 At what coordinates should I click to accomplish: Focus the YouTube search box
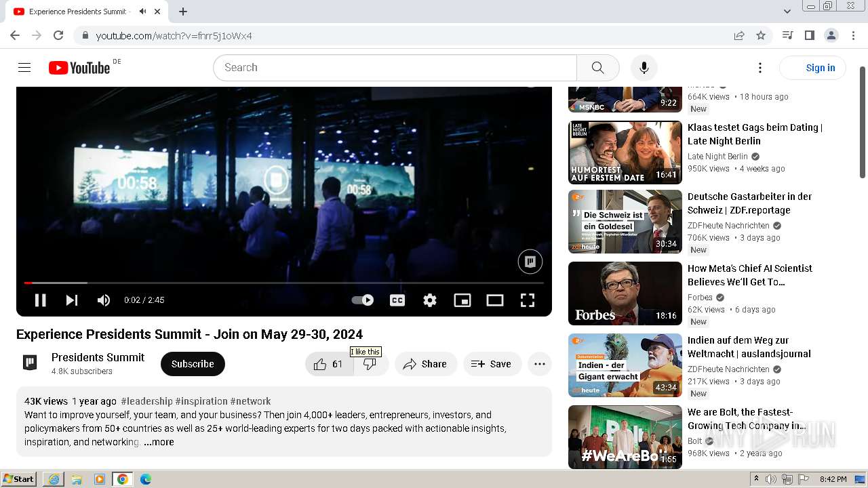coord(395,68)
